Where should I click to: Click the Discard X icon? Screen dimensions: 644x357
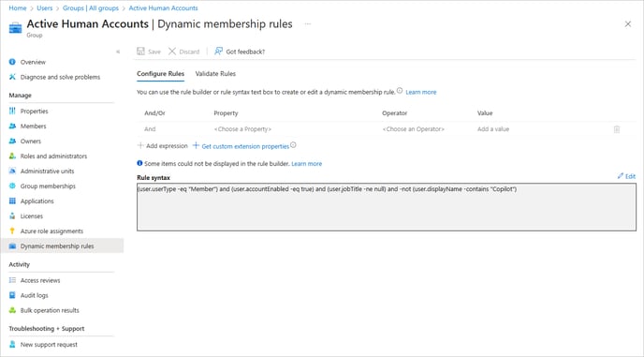[x=172, y=51]
